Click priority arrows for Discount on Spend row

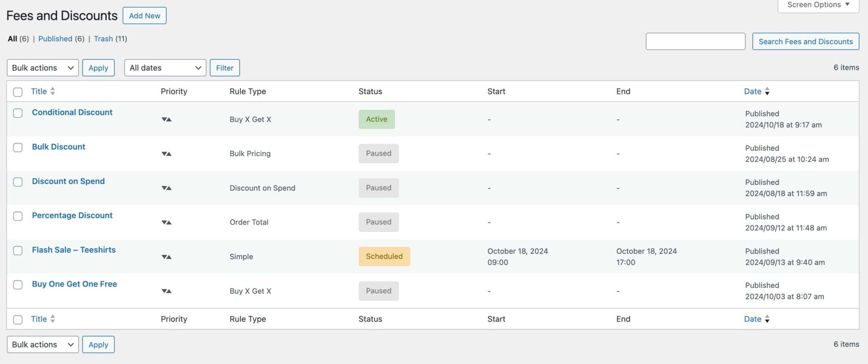click(167, 188)
